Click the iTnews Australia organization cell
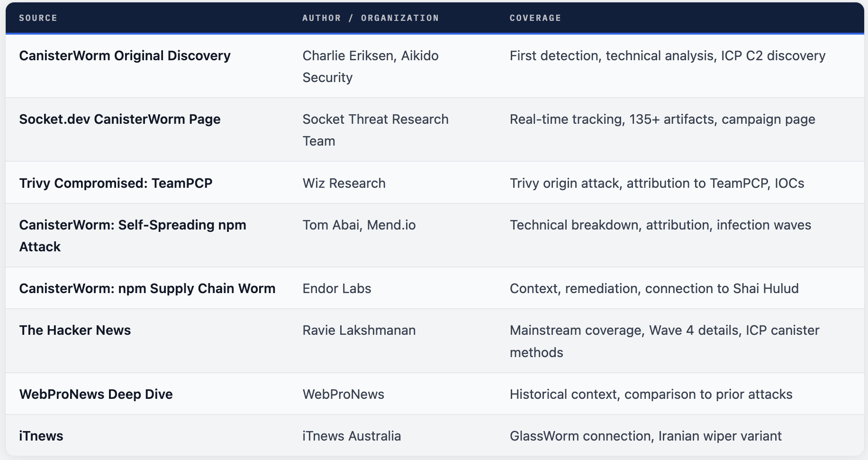 (352, 436)
